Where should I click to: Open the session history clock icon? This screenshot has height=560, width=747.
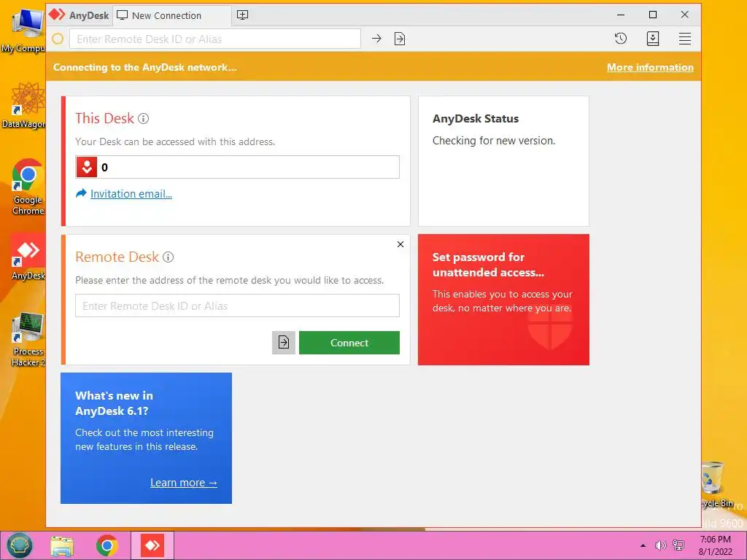point(620,39)
